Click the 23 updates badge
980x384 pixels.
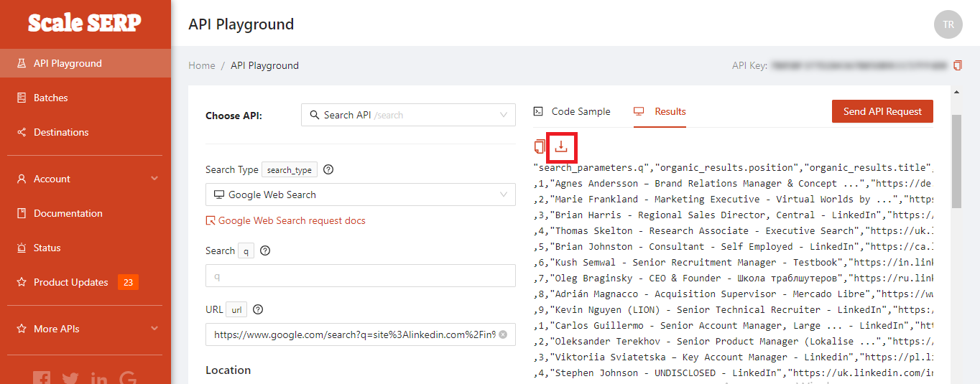click(129, 282)
